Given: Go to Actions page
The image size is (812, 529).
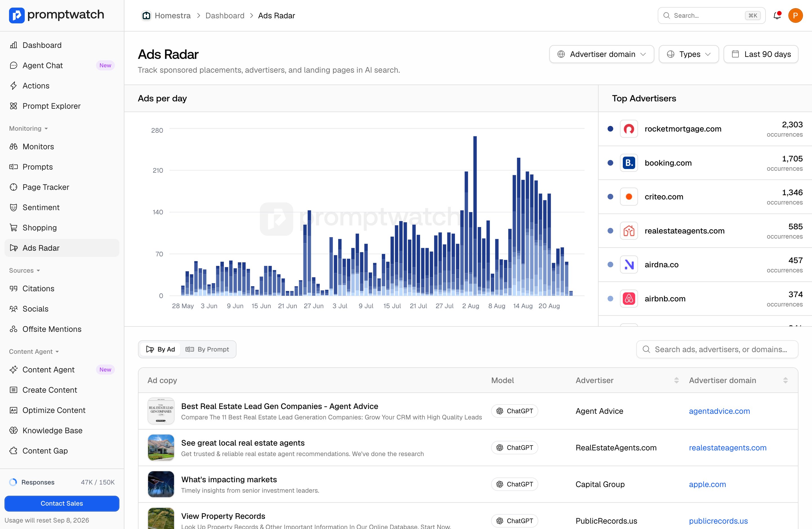Looking at the screenshot, I should [x=62, y=86].
